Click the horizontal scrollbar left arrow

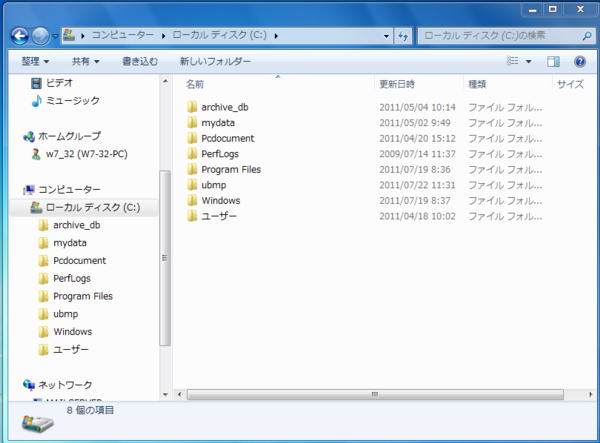tap(179, 394)
